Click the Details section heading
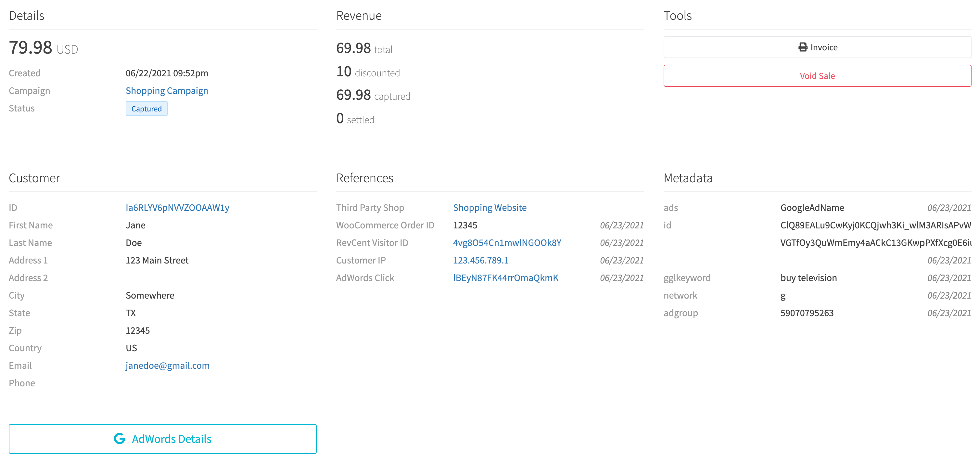 [x=27, y=16]
